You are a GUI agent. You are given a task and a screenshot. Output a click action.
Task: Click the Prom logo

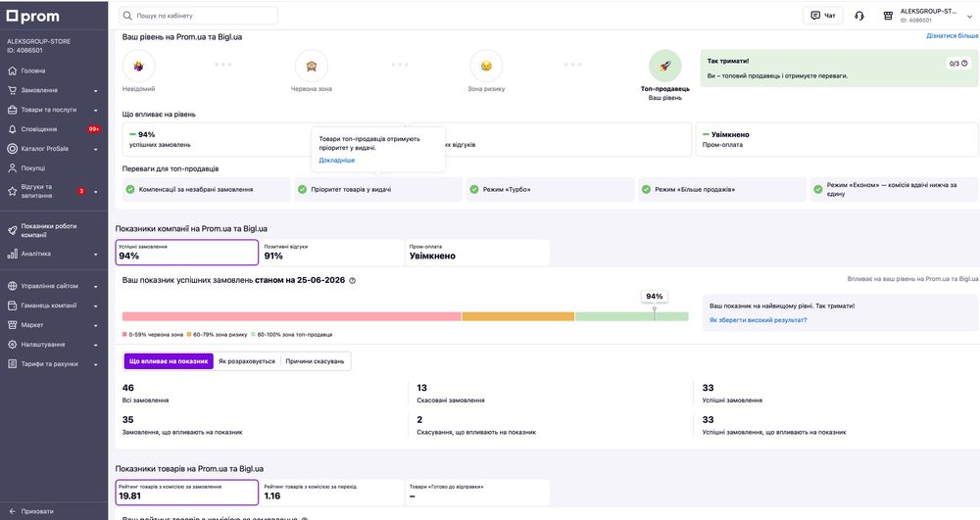point(33,17)
